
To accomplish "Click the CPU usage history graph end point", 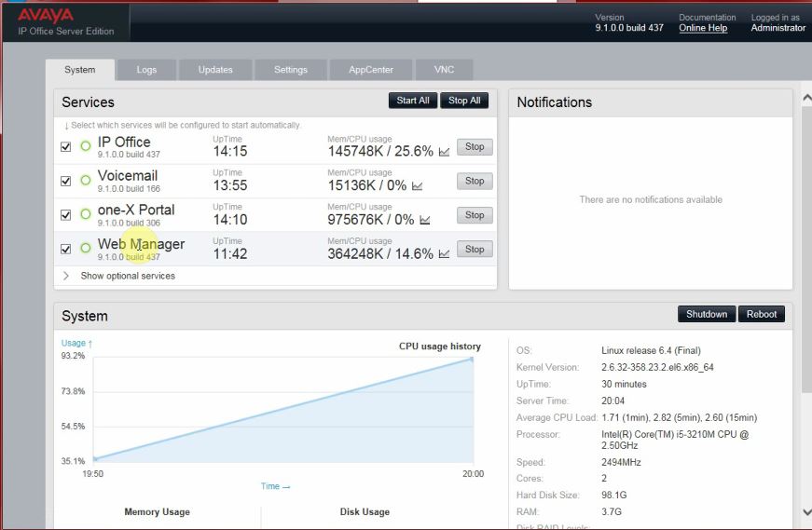I will tap(472, 359).
